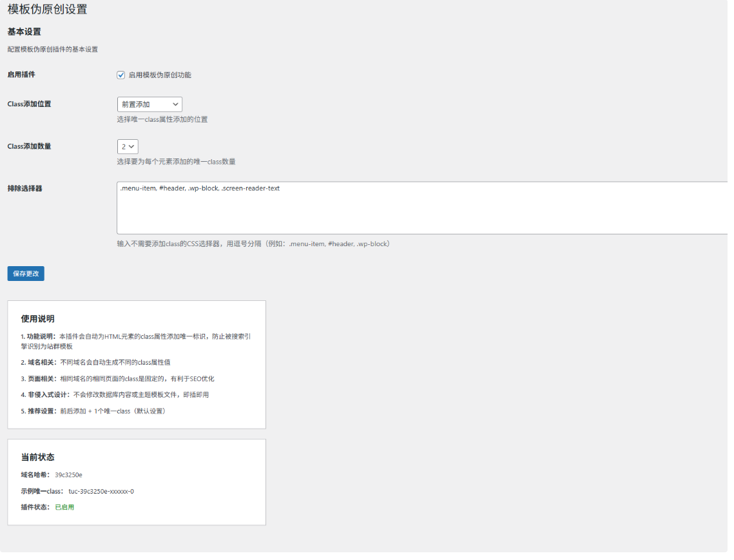Viewport: 734px width, 560px height.
Task: Click the 当前状态 card heading
Action: tap(37, 457)
